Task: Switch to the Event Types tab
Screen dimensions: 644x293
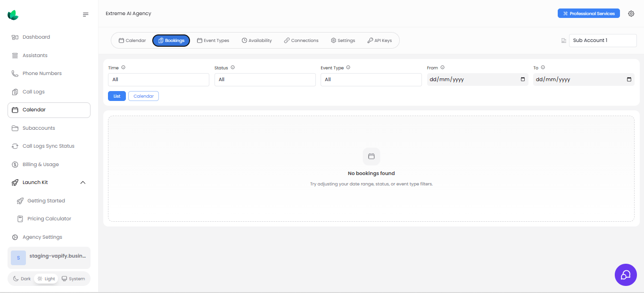Action: click(x=213, y=41)
